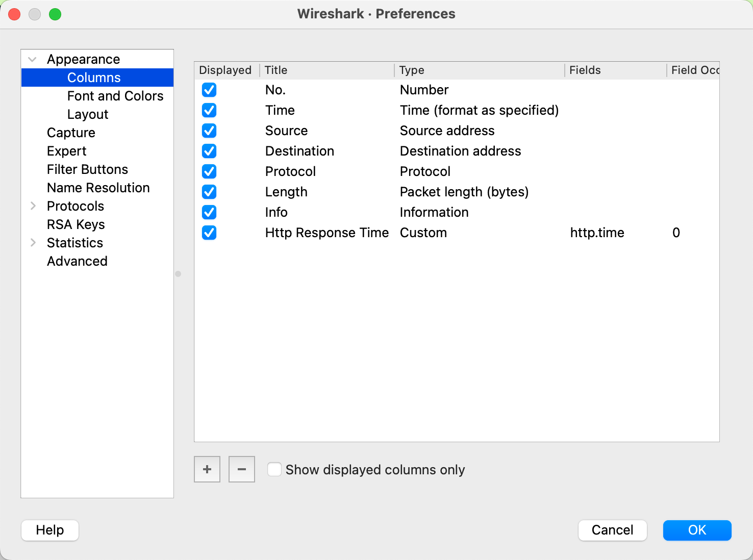
Task: Select the 'Http Response Time' title cell
Action: (327, 233)
